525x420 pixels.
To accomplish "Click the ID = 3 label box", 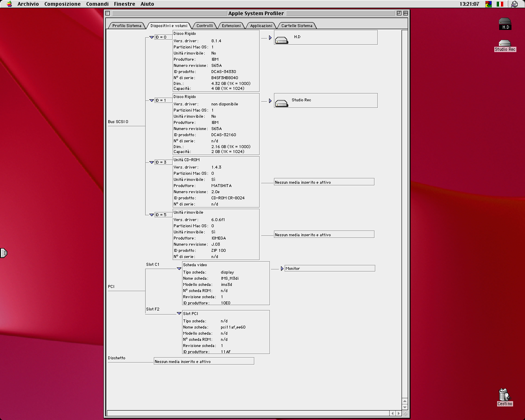I will coord(163,162).
